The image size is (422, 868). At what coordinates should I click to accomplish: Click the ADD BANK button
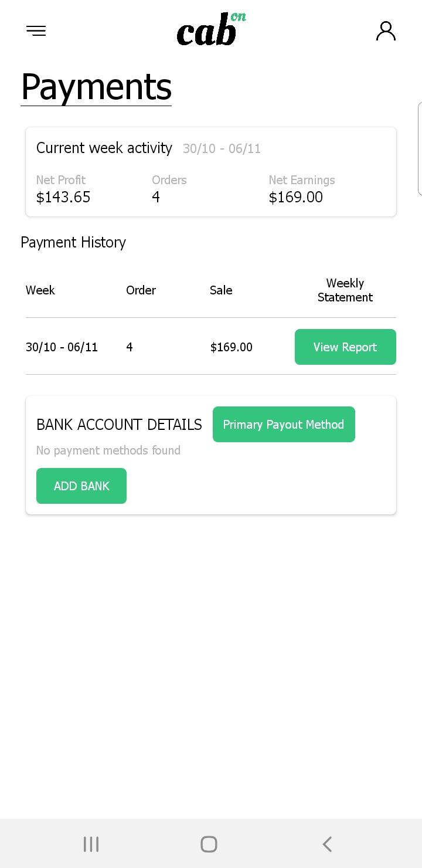81,486
